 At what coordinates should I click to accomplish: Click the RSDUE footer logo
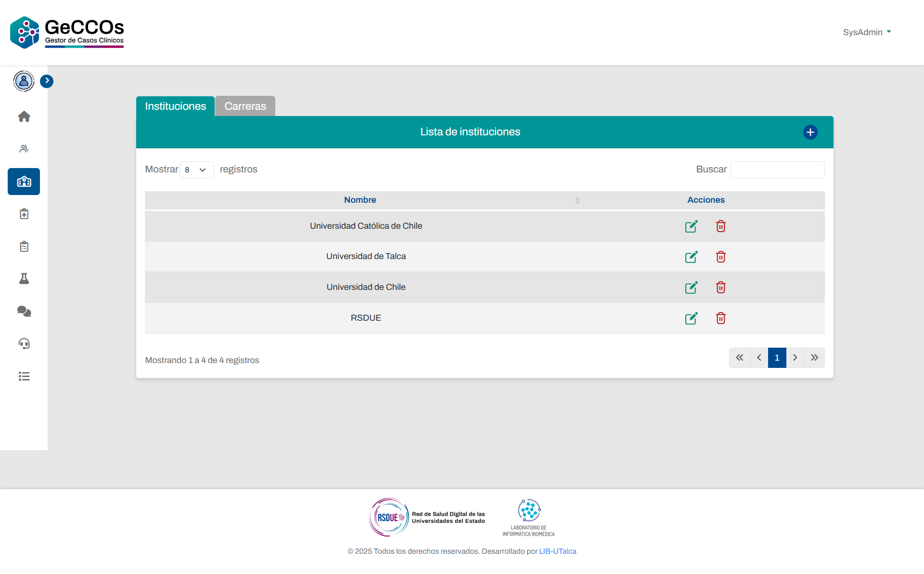(427, 517)
